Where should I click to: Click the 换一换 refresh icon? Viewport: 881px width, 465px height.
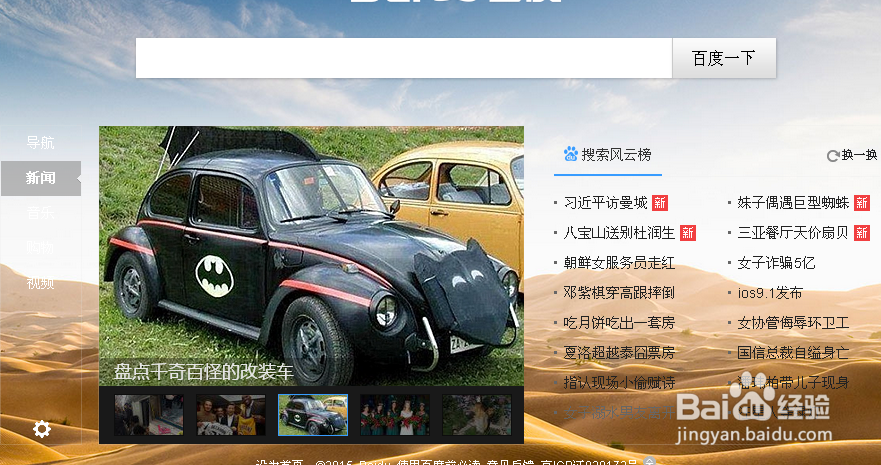point(833,156)
